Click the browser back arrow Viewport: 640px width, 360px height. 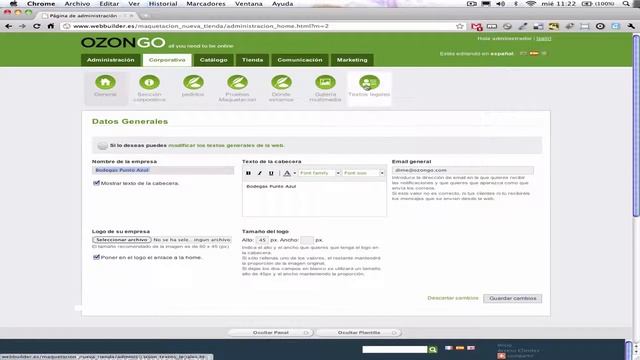[x=9, y=26]
